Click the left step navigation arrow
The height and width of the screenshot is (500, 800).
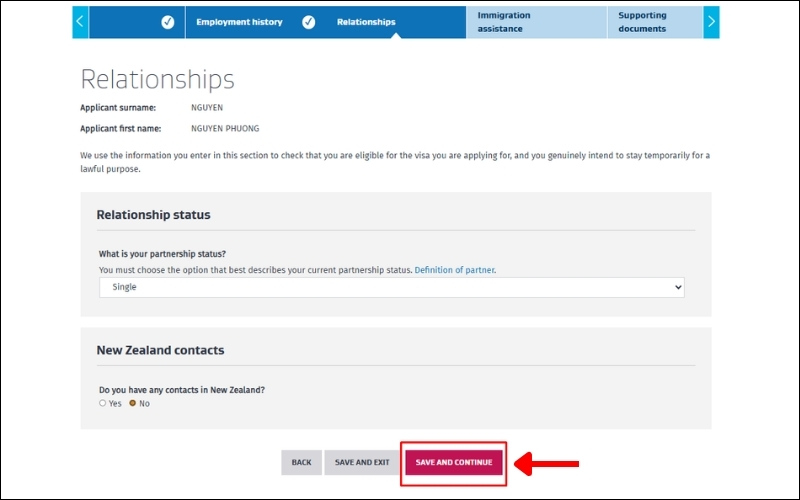(x=80, y=22)
